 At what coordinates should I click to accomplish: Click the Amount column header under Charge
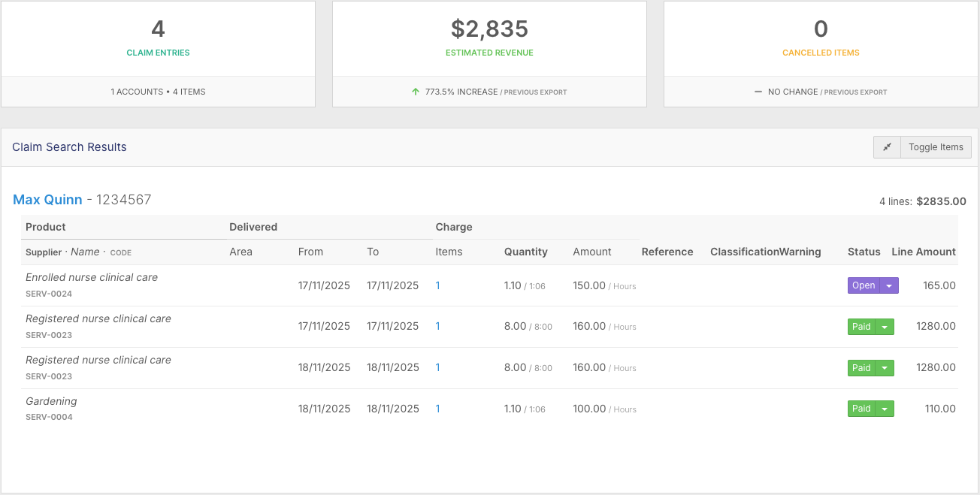pyautogui.click(x=592, y=252)
